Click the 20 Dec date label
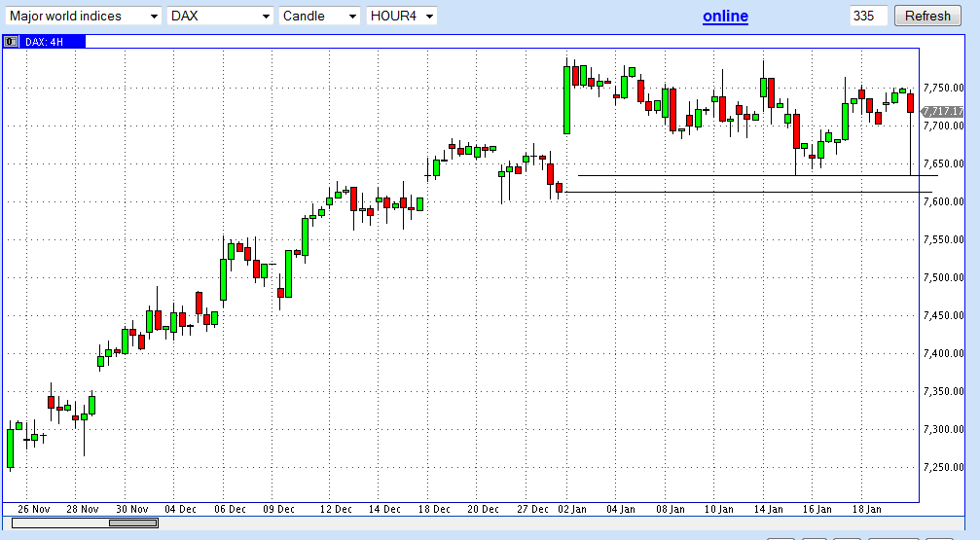This screenshot has width=980, height=540. tap(483, 509)
